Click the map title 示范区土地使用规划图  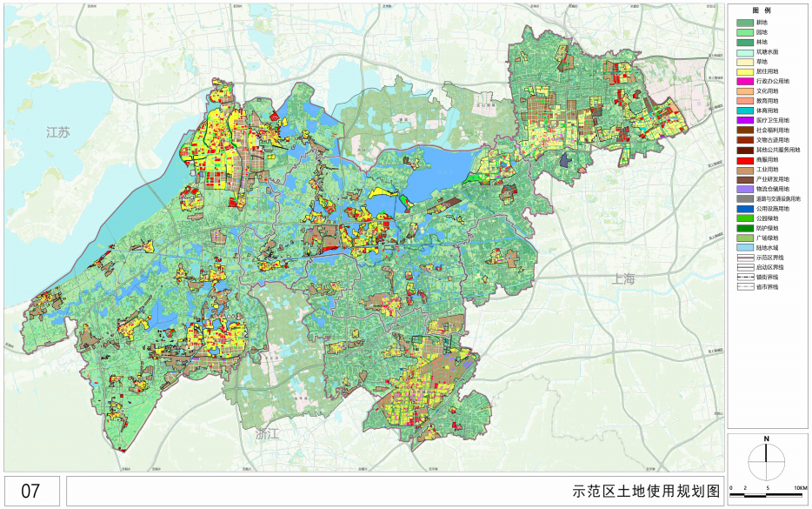click(x=646, y=491)
